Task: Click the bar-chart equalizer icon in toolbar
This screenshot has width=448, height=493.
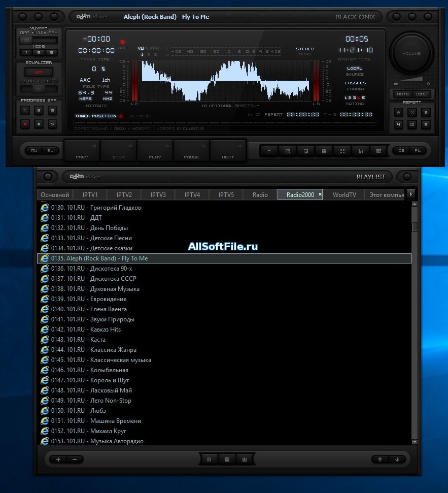Action: click(361, 151)
